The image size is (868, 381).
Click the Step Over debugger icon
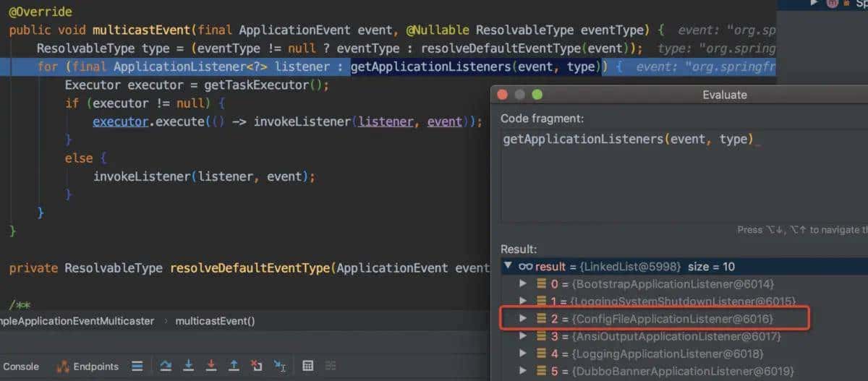[164, 366]
